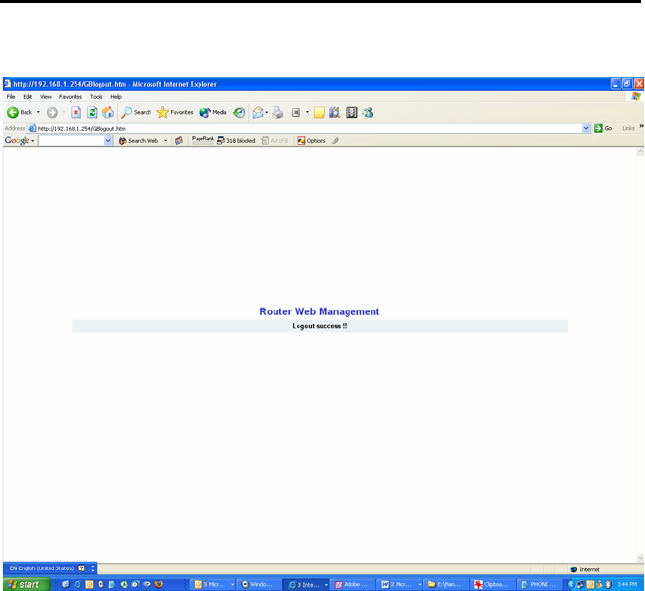
Task: Open the Favorites menu
Action: [70, 97]
